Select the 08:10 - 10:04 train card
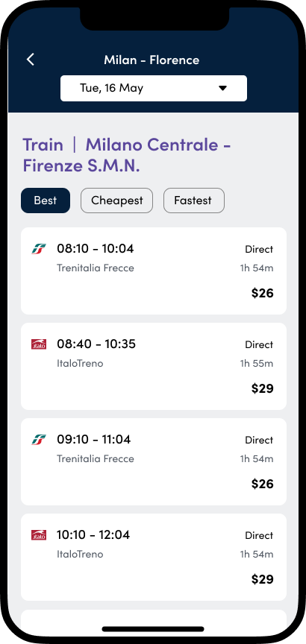The image size is (306, 644). coord(154,271)
